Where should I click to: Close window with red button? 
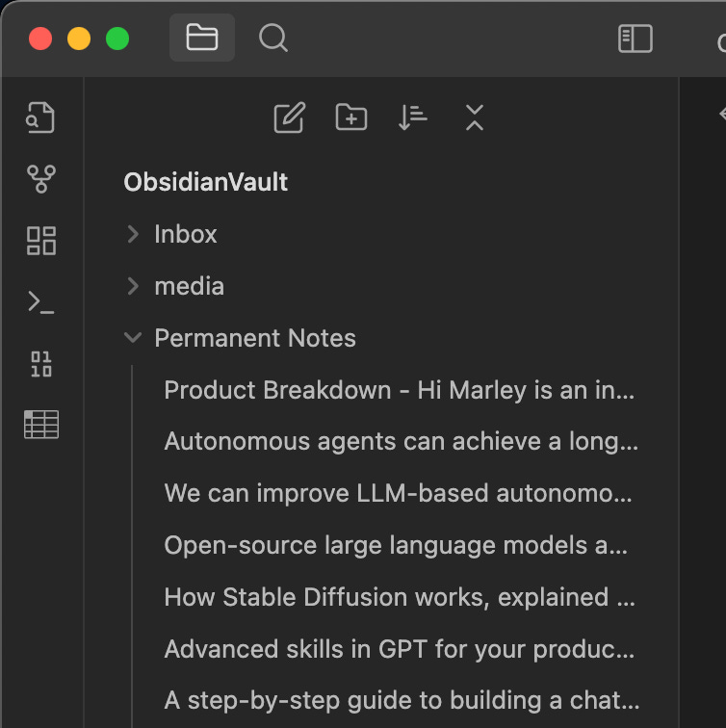[x=40, y=39]
